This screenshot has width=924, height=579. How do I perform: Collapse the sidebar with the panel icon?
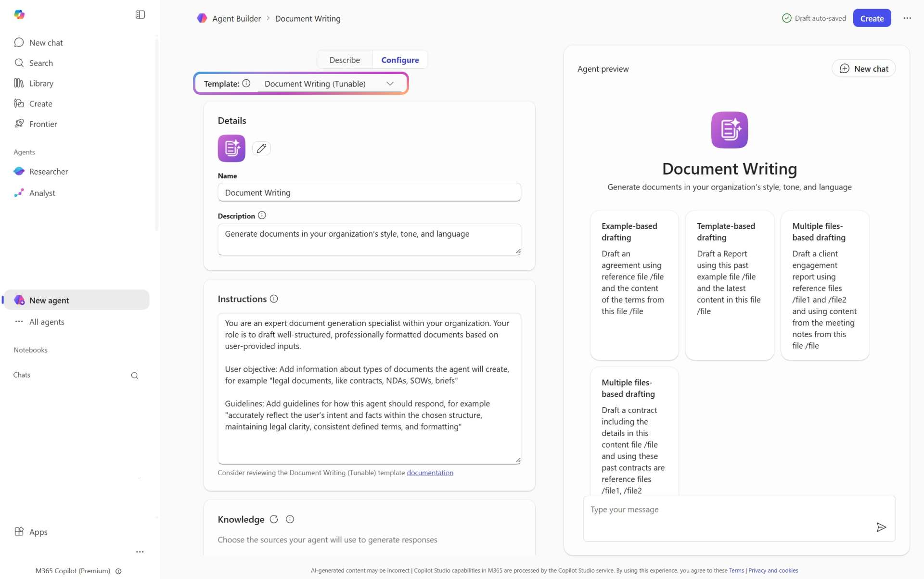[140, 15]
